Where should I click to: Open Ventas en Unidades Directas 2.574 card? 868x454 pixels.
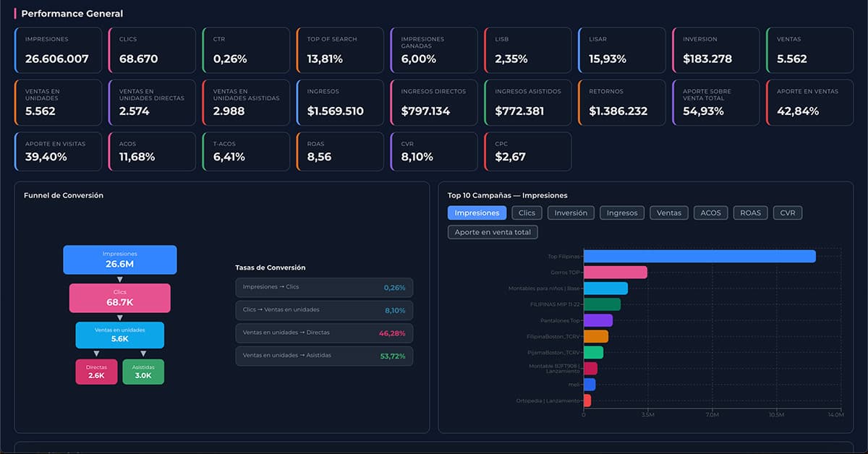(152, 103)
